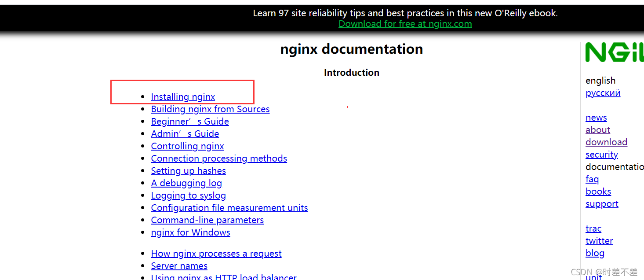The height and width of the screenshot is (280, 644).
Task: Open the faq sidebar link
Action: pyautogui.click(x=592, y=179)
